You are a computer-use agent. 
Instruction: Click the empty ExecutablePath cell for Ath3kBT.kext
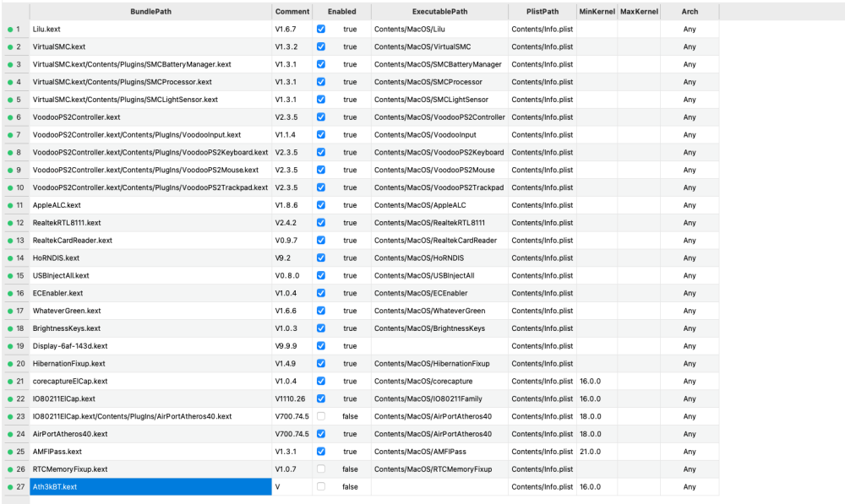(439, 487)
